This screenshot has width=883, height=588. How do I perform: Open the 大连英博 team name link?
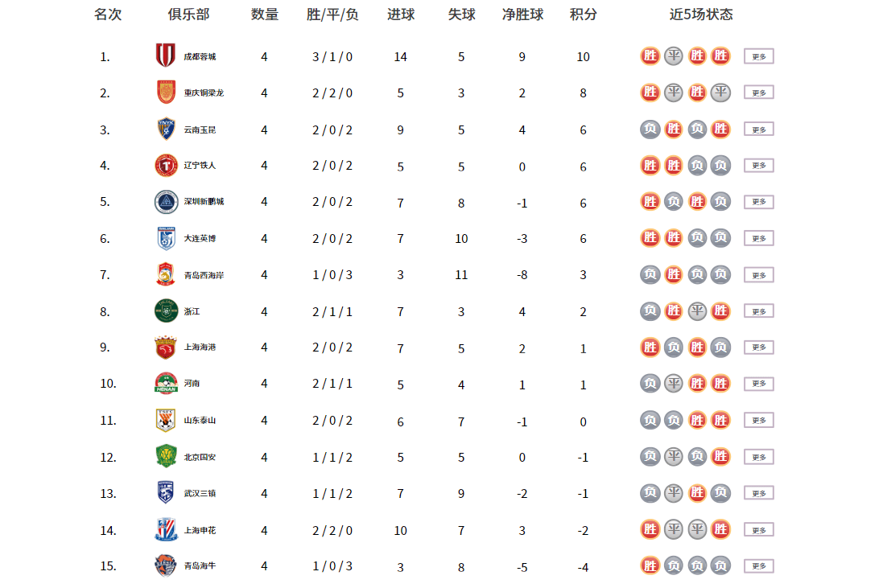(200, 239)
